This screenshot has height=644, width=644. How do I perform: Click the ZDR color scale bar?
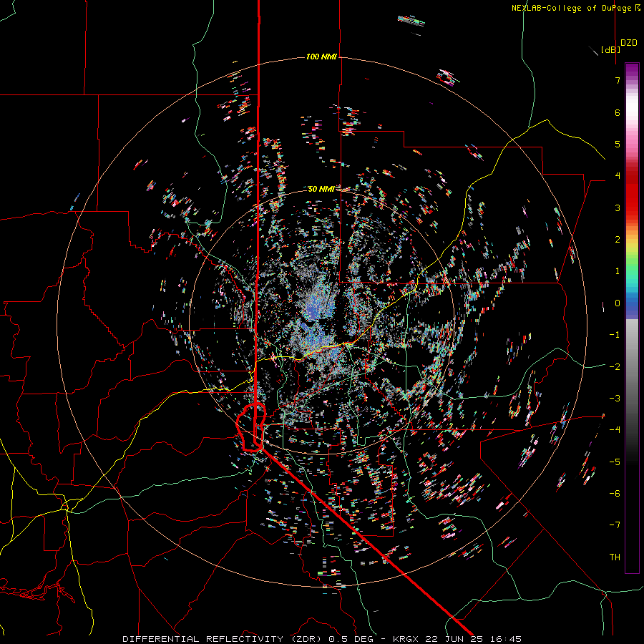click(x=632, y=318)
